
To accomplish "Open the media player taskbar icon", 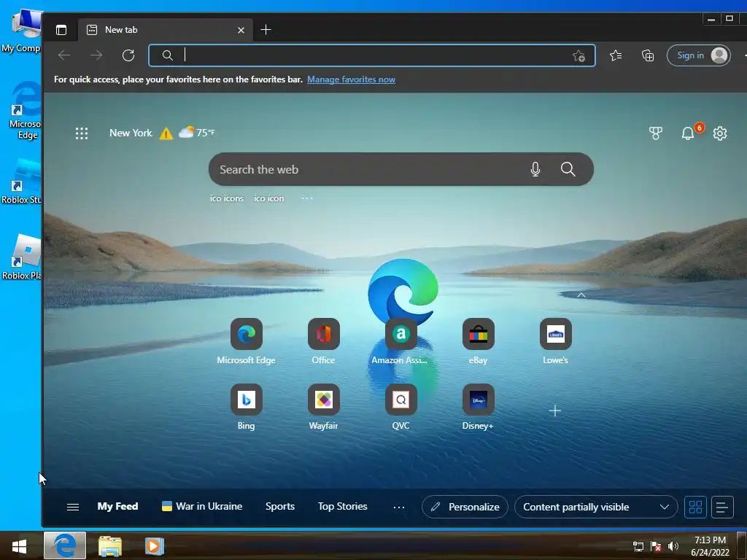I will pos(154,546).
